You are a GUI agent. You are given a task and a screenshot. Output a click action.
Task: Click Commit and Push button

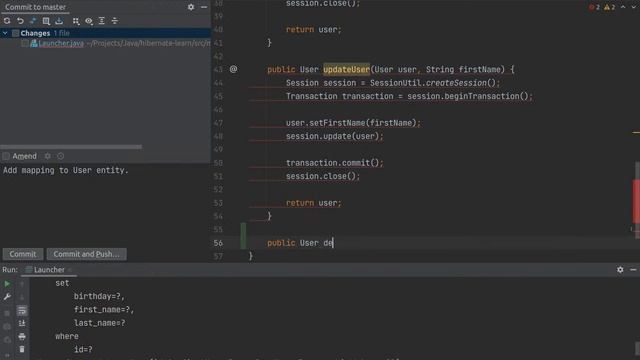click(x=87, y=254)
